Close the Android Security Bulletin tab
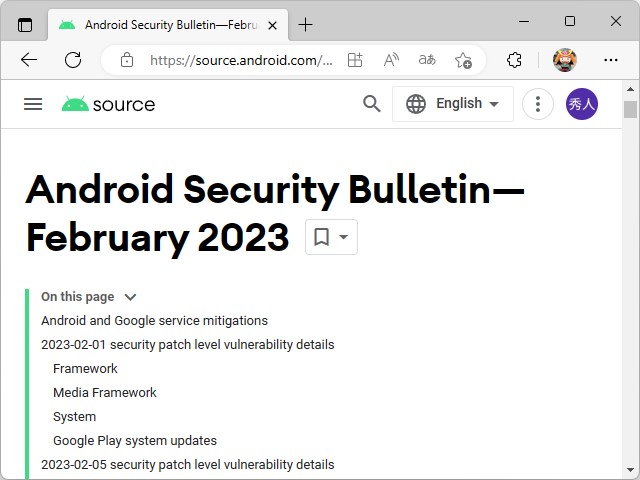 (x=272, y=25)
